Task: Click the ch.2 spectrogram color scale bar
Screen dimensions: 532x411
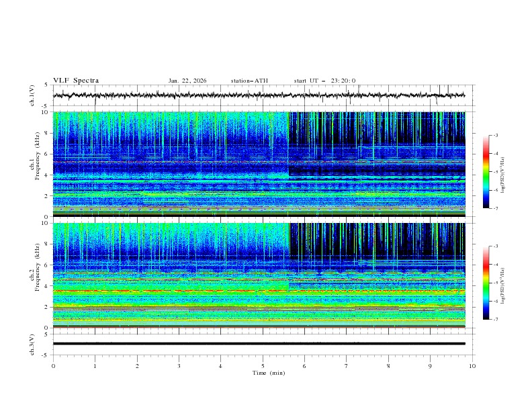Action: click(x=486, y=283)
